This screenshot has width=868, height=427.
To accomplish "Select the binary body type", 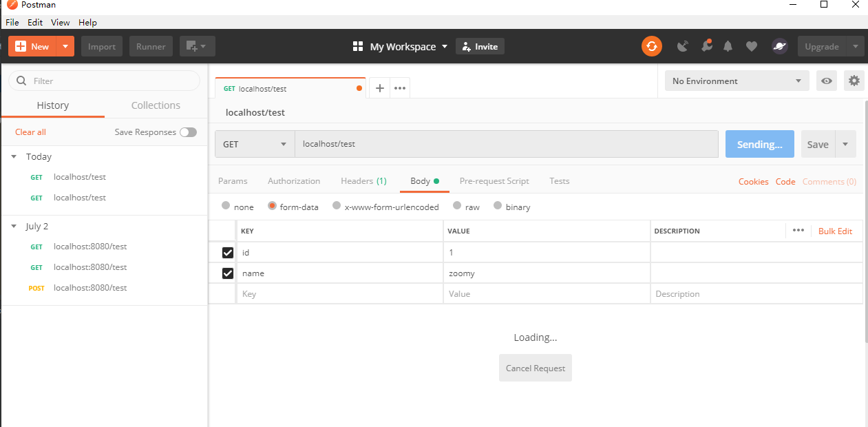I will pyautogui.click(x=498, y=206).
